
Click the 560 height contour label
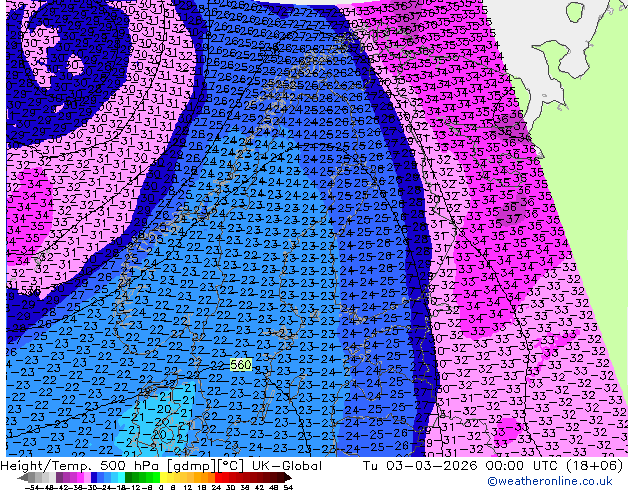point(241,365)
